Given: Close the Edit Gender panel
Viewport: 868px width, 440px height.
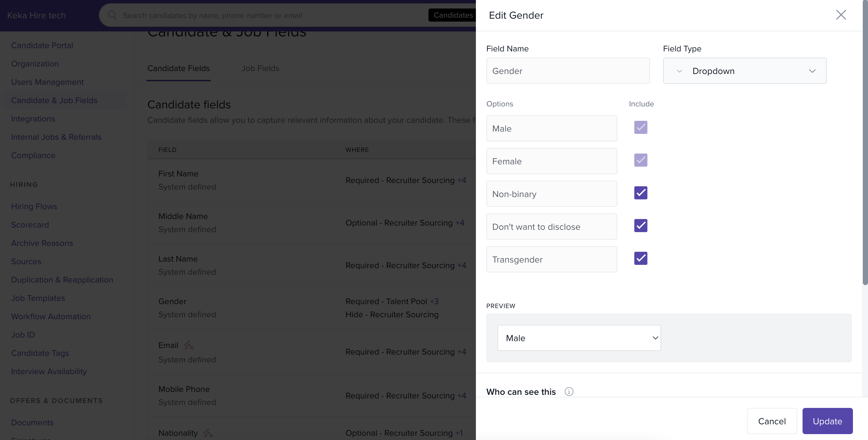Looking at the screenshot, I should click(841, 15).
